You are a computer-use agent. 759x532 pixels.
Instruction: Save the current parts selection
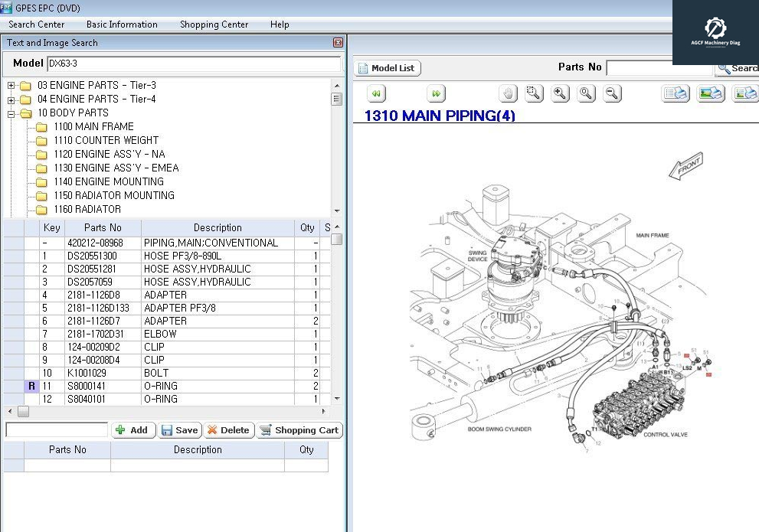tap(180, 429)
